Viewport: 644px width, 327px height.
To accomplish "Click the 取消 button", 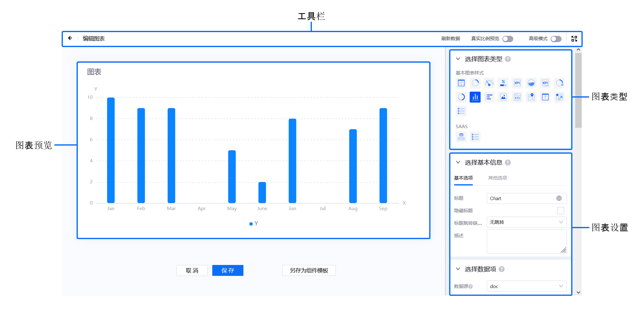I will pyautogui.click(x=192, y=270).
